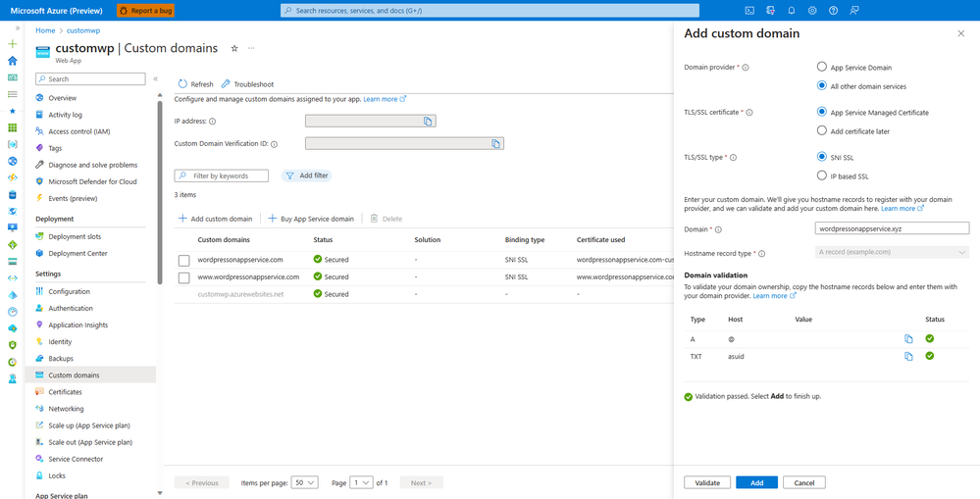
Task: Open Cloud Shell icon in top bar
Action: pos(749,10)
